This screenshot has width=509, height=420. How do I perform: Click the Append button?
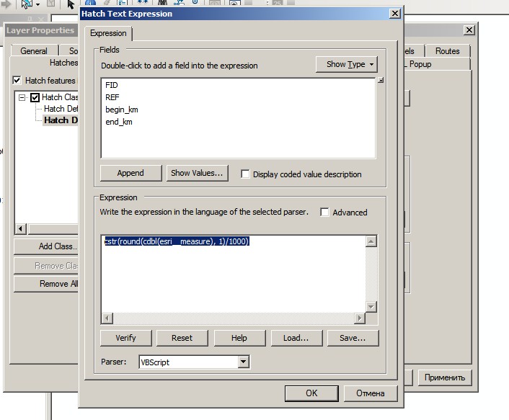pos(130,173)
